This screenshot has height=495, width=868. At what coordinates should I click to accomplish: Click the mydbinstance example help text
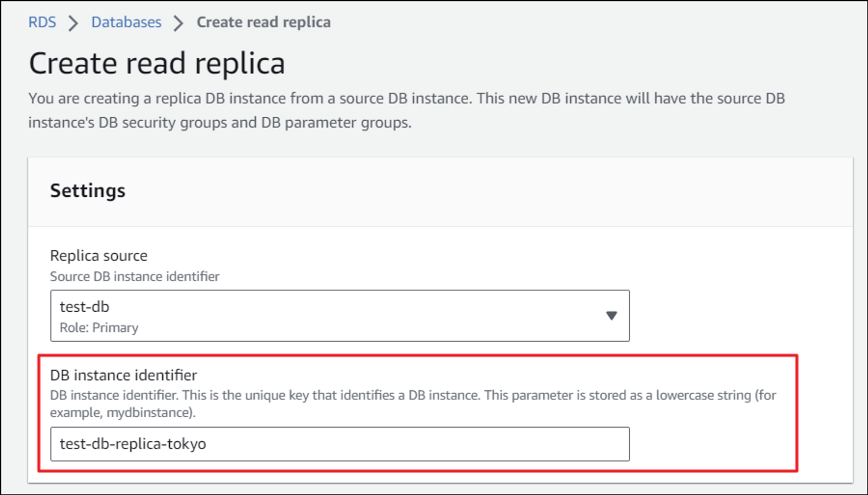(x=123, y=412)
